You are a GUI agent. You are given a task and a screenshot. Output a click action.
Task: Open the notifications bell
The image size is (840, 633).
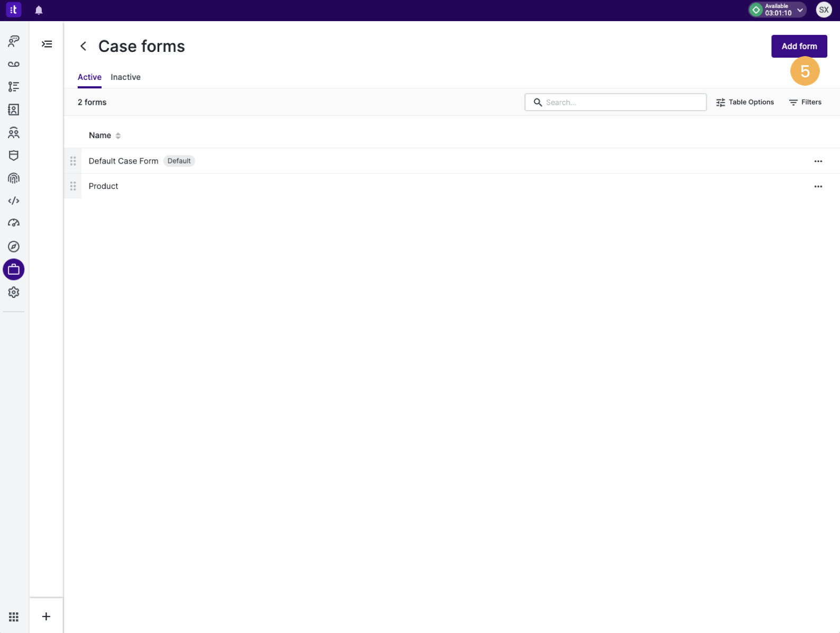pyautogui.click(x=39, y=10)
